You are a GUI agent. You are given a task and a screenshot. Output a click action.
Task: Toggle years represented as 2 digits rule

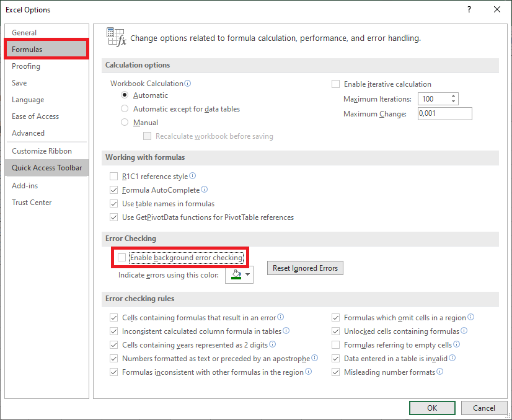click(113, 345)
